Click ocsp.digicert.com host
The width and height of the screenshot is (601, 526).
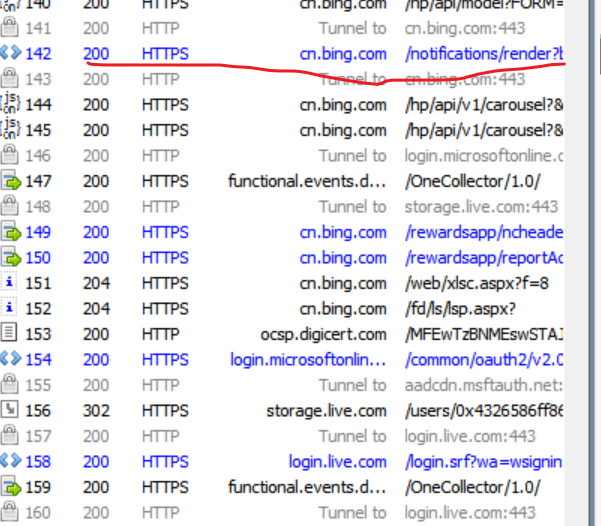(x=323, y=334)
